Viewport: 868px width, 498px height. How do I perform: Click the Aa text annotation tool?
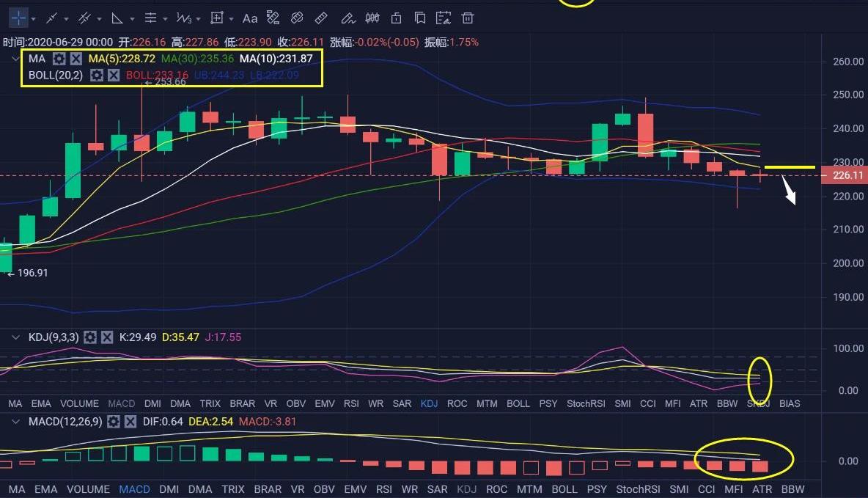tap(250, 18)
